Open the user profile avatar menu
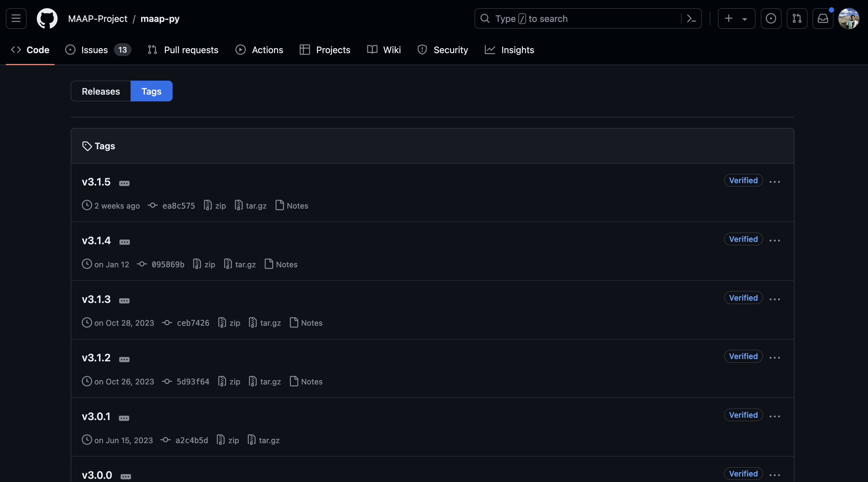The width and height of the screenshot is (868, 482). [x=849, y=18]
